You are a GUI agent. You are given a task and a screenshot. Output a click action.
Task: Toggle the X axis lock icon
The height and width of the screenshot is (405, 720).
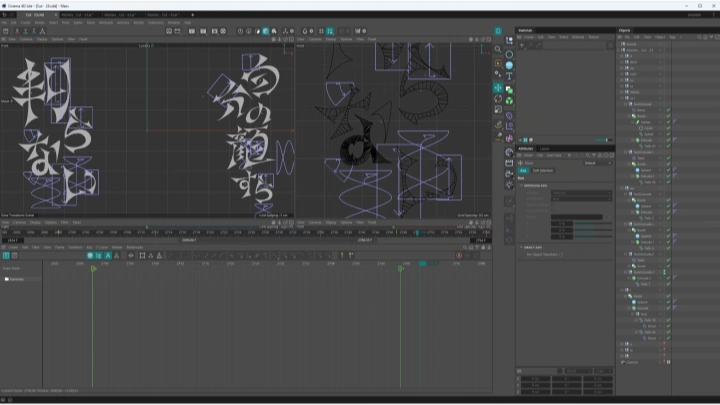(17, 31)
